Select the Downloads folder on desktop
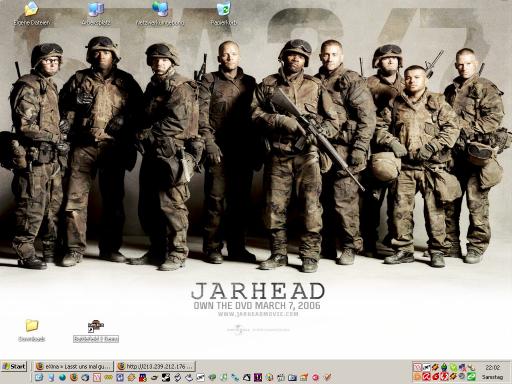Image resolution: width=512 pixels, height=384 pixels. pos(32,330)
